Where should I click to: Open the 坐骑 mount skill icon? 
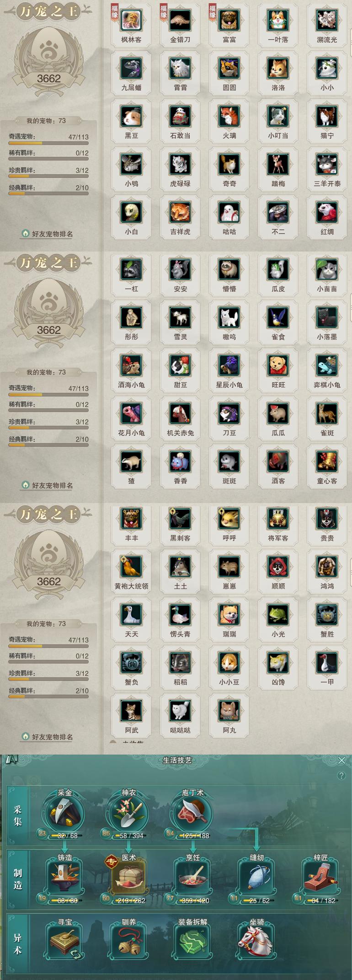click(x=257, y=941)
